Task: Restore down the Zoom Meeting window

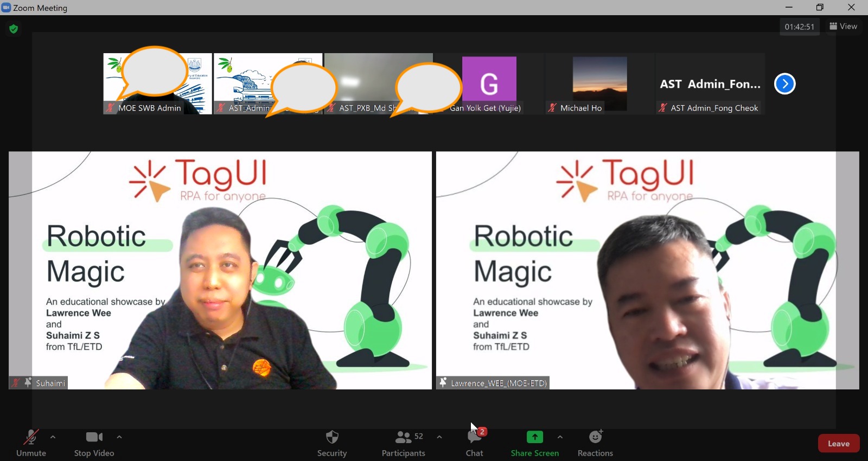Action: (x=820, y=8)
